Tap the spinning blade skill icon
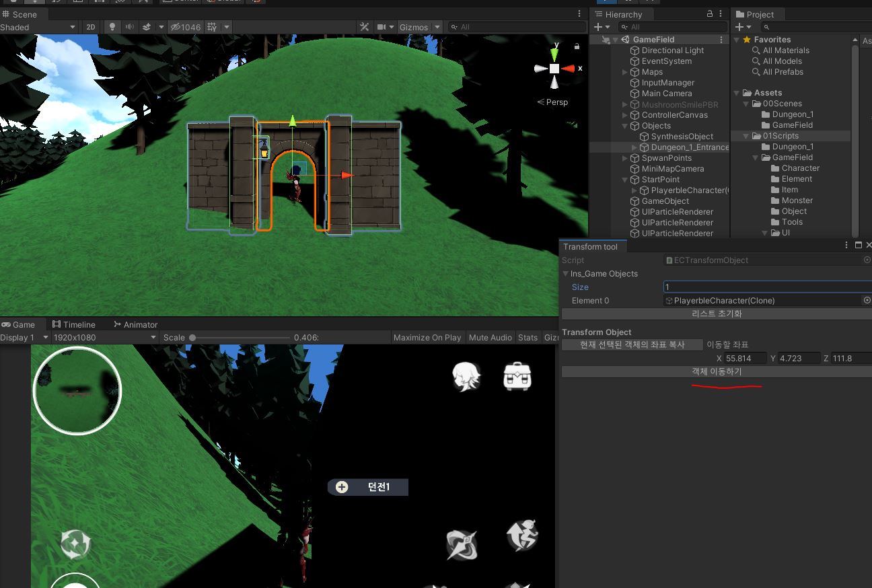872x588 pixels. point(462,545)
